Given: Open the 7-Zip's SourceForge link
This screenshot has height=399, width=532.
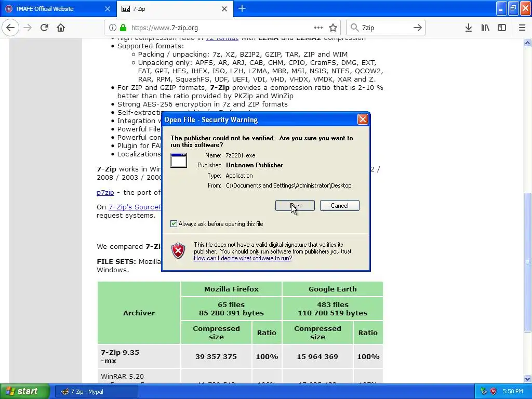Looking at the screenshot, I should pos(135,207).
